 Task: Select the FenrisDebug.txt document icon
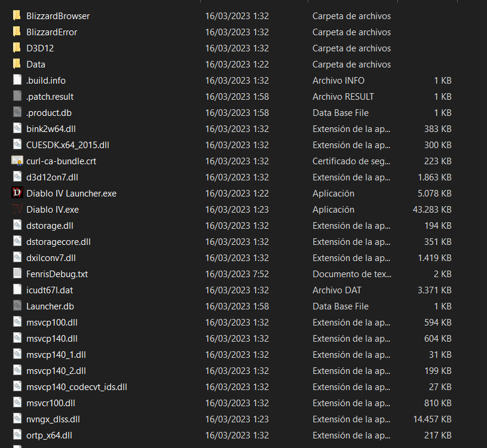click(x=17, y=274)
